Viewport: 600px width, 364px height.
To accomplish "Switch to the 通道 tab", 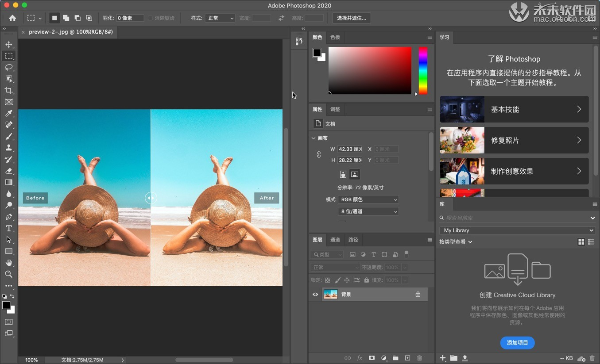I will pyautogui.click(x=335, y=240).
